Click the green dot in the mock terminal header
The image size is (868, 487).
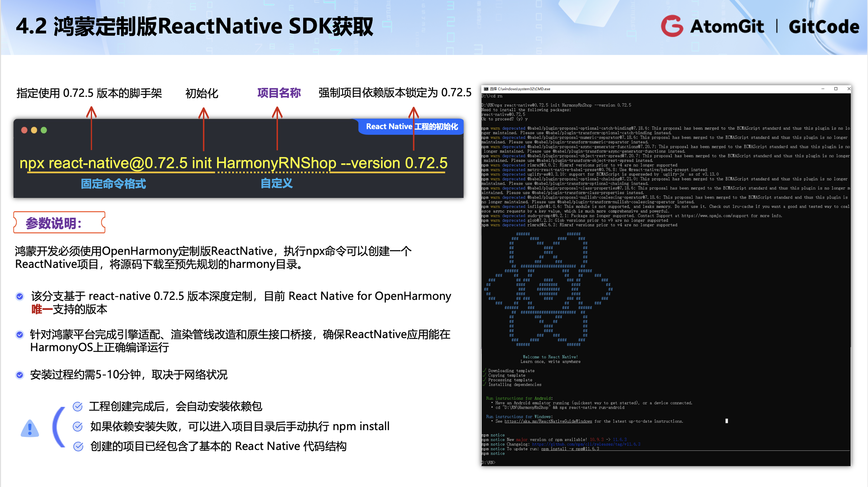point(44,130)
